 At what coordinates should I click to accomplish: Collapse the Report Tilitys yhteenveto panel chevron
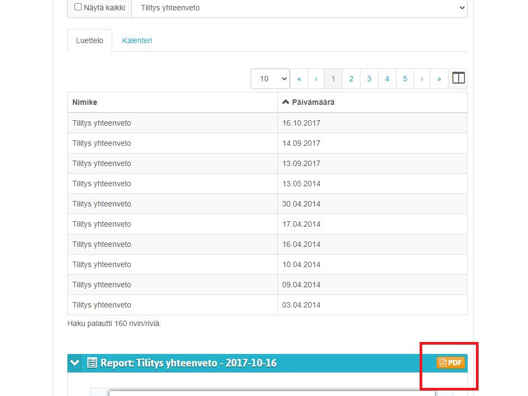click(x=75, y=363)
